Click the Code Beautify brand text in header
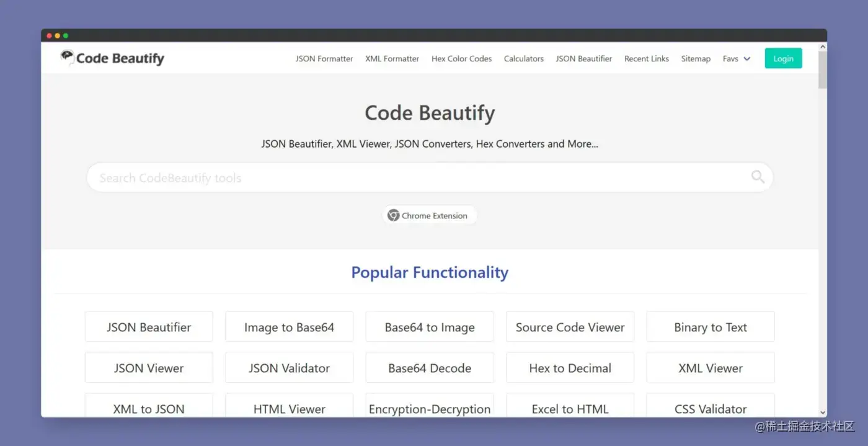Screen dimensions: 868x446 coord(120,58)
